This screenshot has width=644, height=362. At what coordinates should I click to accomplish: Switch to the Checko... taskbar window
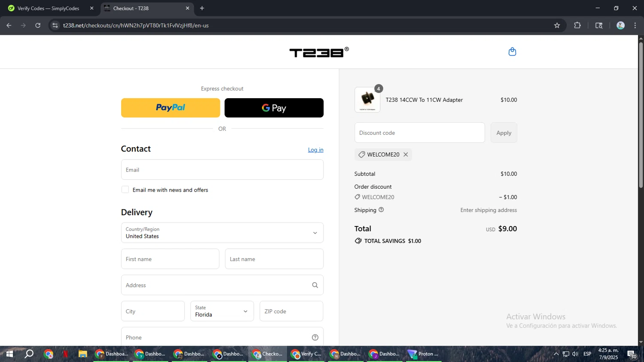click(267, 354)
